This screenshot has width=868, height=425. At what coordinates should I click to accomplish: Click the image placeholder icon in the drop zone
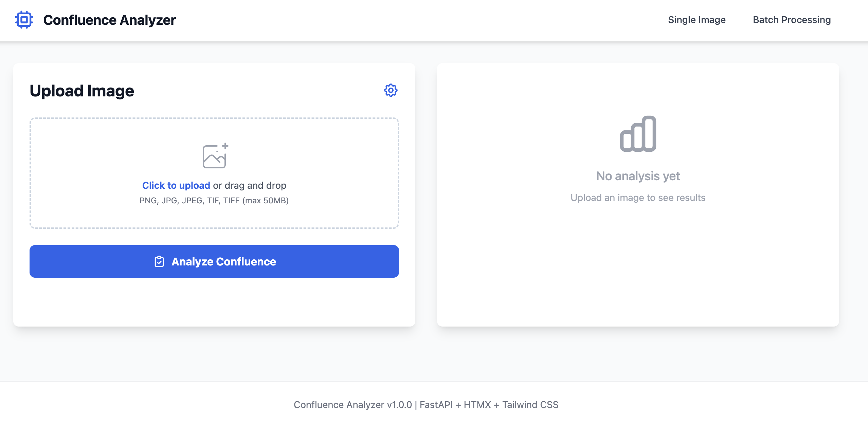[x=214, y=157]
